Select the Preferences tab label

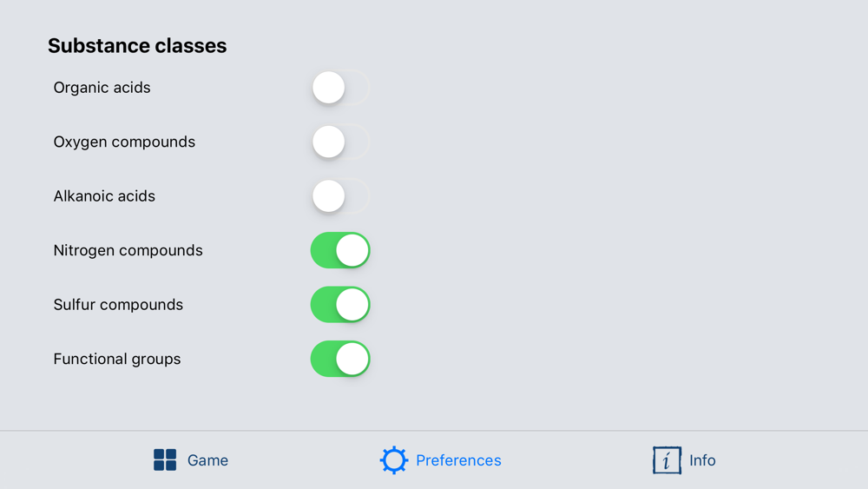pos(458,460)
